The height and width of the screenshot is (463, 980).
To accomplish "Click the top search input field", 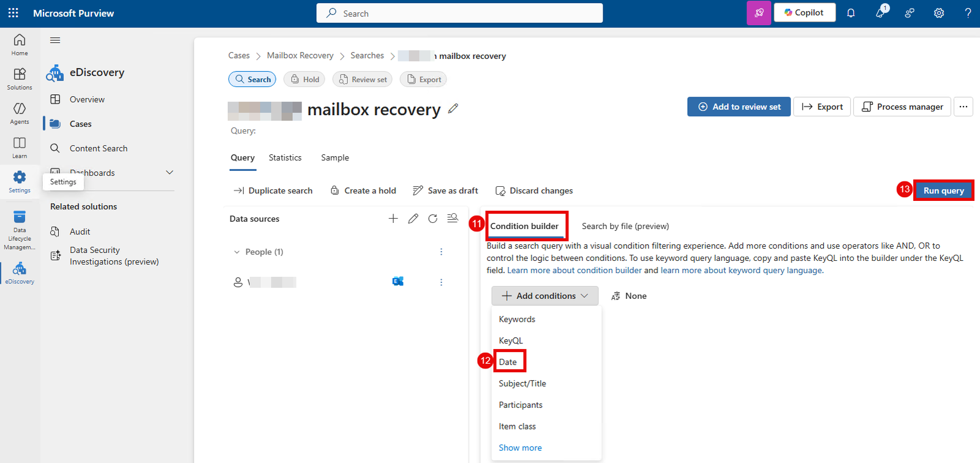I will [459, 13].
